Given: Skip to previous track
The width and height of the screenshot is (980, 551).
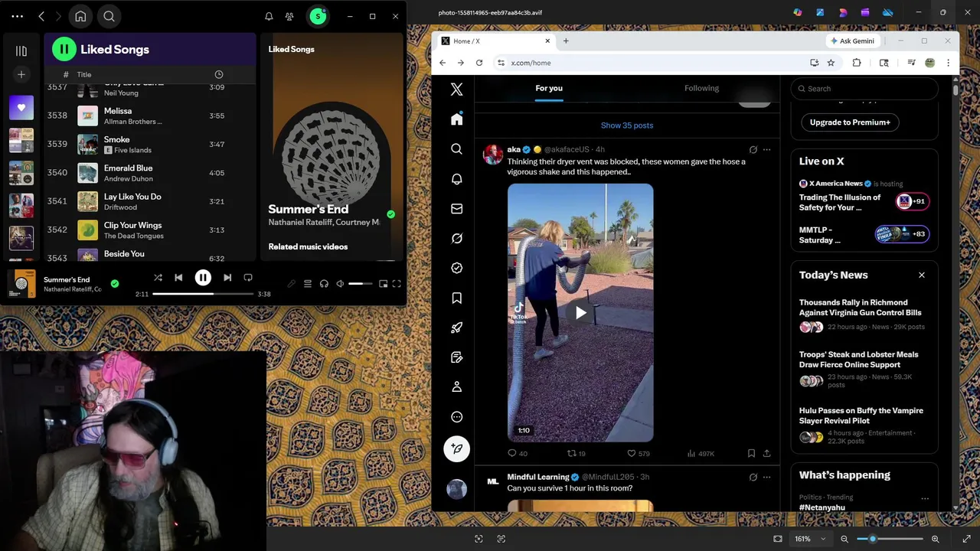Looking at the screenshot, I should (178, 278).
